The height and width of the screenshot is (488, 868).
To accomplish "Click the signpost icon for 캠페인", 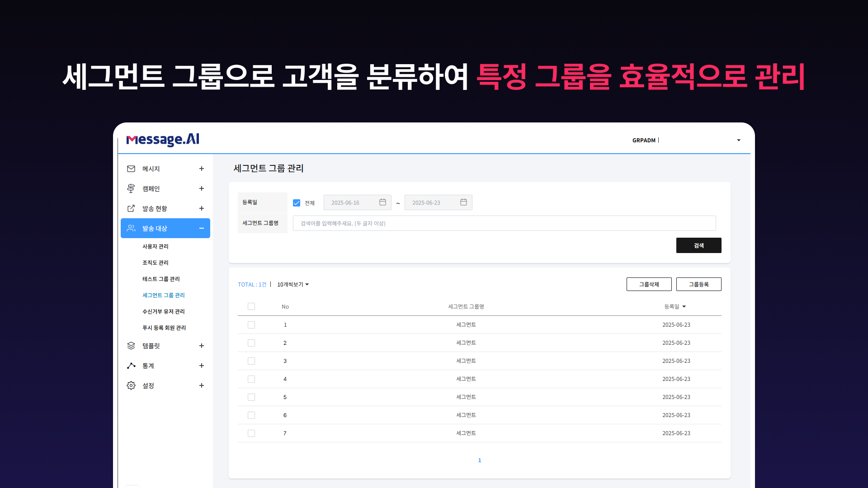I will [131, 188].
